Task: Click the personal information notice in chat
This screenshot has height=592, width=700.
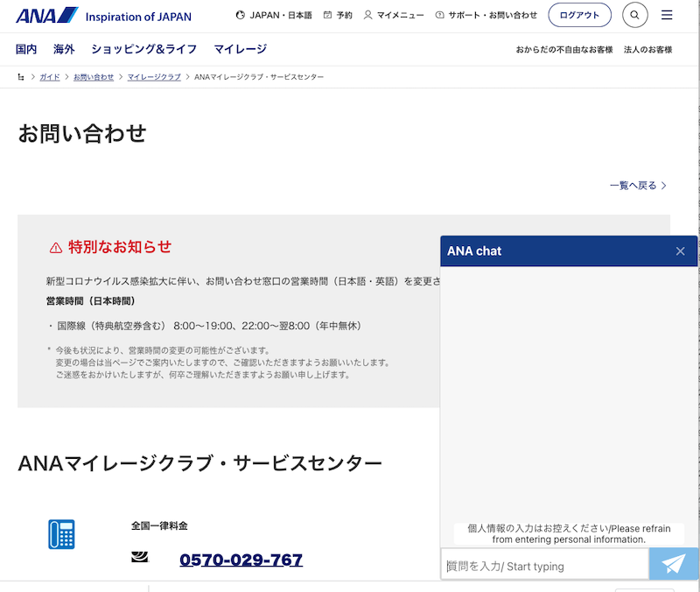Action: [x=569, y=534]
